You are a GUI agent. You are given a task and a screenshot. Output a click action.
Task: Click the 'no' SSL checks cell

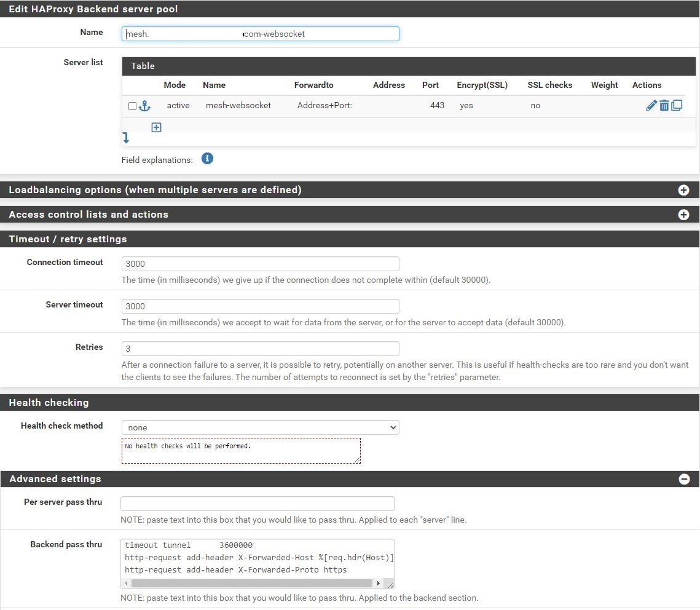click(x=535, y=105)
